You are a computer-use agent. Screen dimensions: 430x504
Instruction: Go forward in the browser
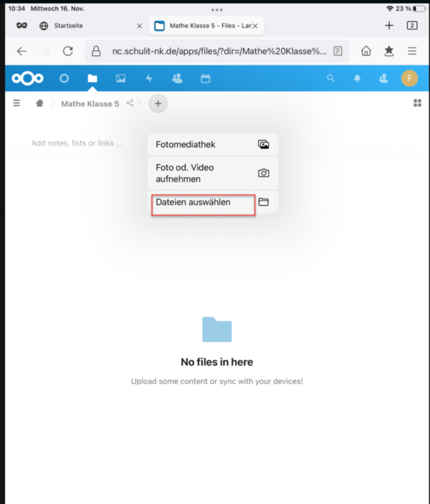pos(45,51)
